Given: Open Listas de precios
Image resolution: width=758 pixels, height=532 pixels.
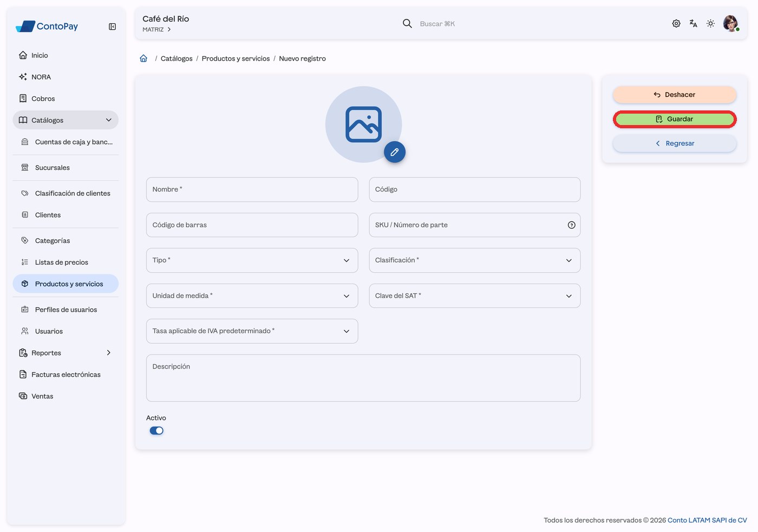Looking at the screenshot, I should tap(66, 262).
